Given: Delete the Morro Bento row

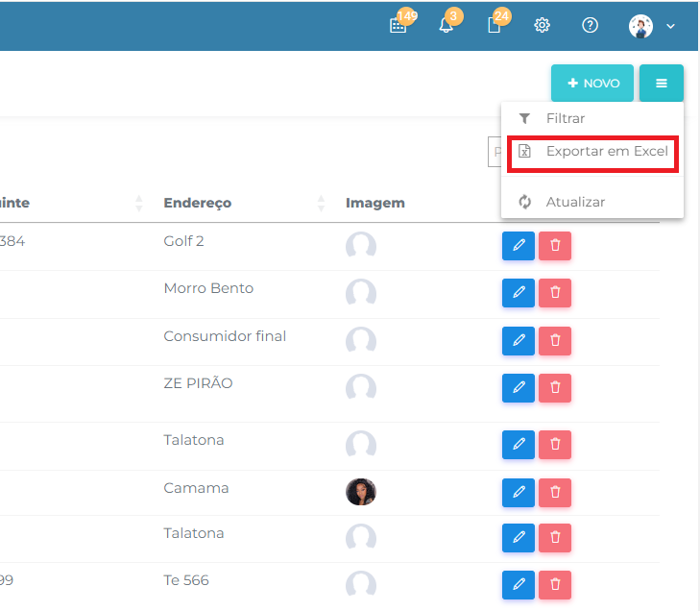Looking at the screenshot, I should coord(555,293).
